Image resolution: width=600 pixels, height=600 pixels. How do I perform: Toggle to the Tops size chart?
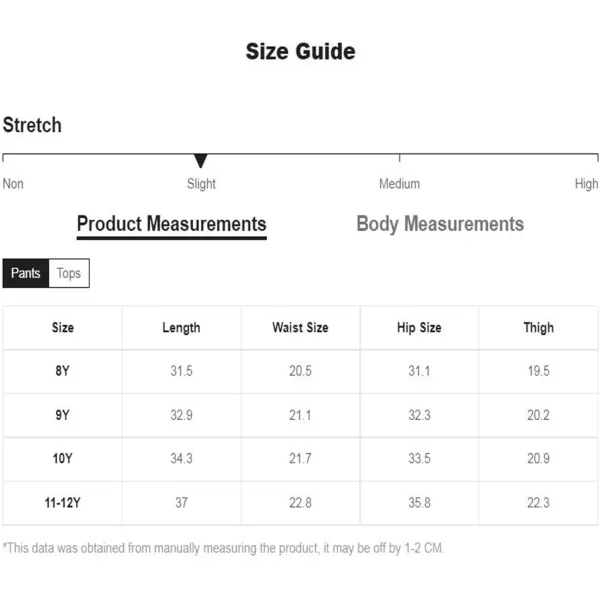point(69,273)
